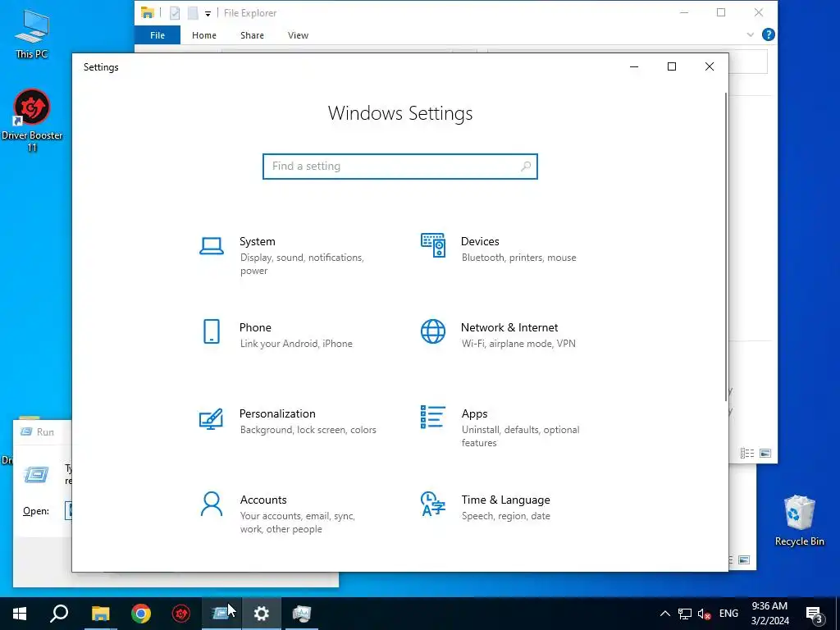Click the taskbar Search magnifier
The width and height of the screenshot is (840, 630).
pos(59,614)
